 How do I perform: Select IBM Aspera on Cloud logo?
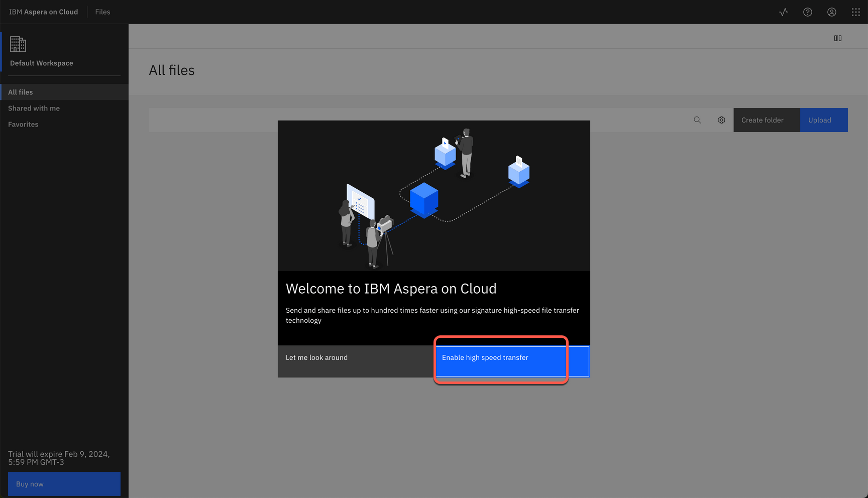point(43,12)
